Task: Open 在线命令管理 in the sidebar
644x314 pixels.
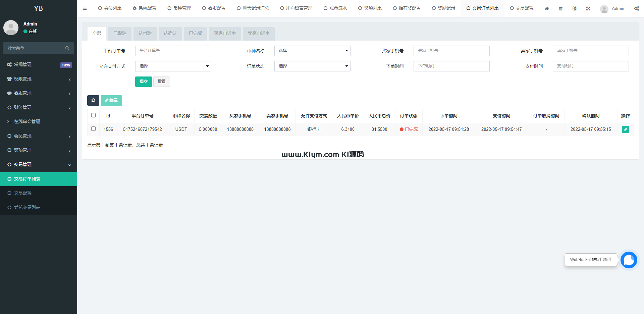Action: coord(39,122)
